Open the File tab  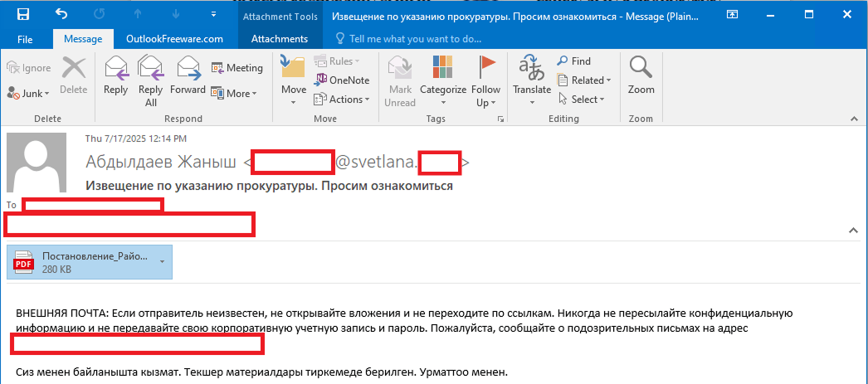[25, 39]
